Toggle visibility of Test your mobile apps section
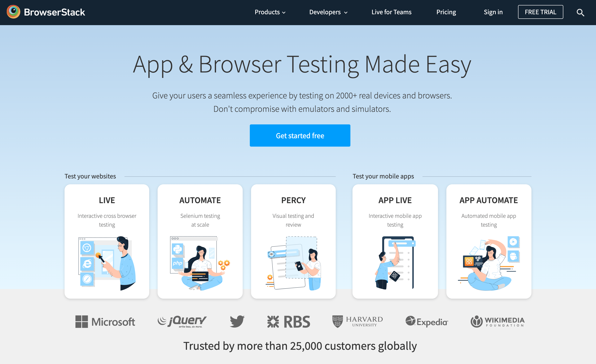The image size is (596, 364). coord(384,176)
